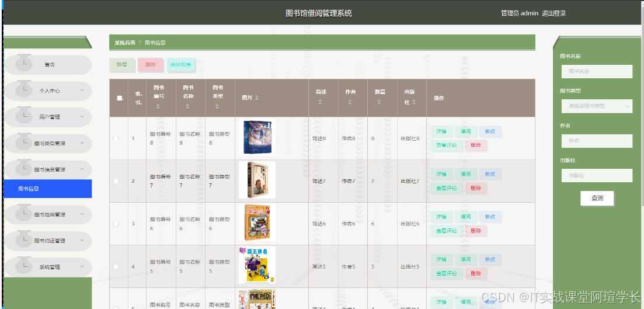644x309 pixels.
Task: Click 系统首页 in the breadcrumb
Action: (125, 43)
